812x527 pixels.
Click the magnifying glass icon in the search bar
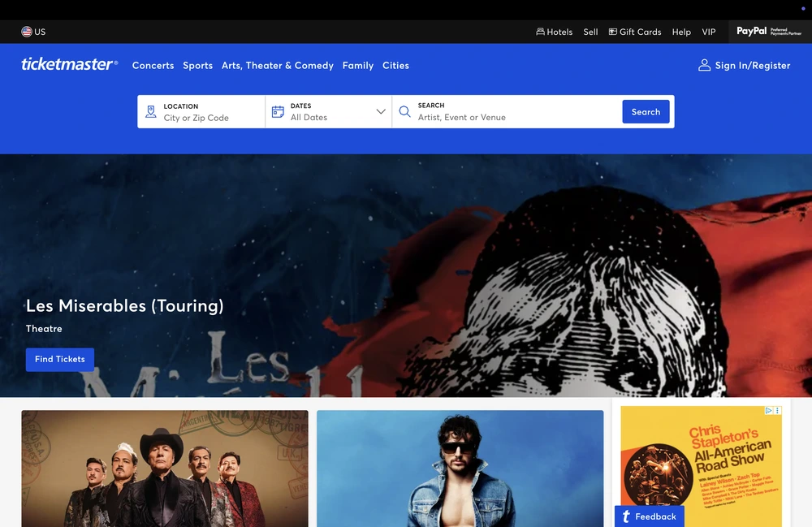(404, 111)
